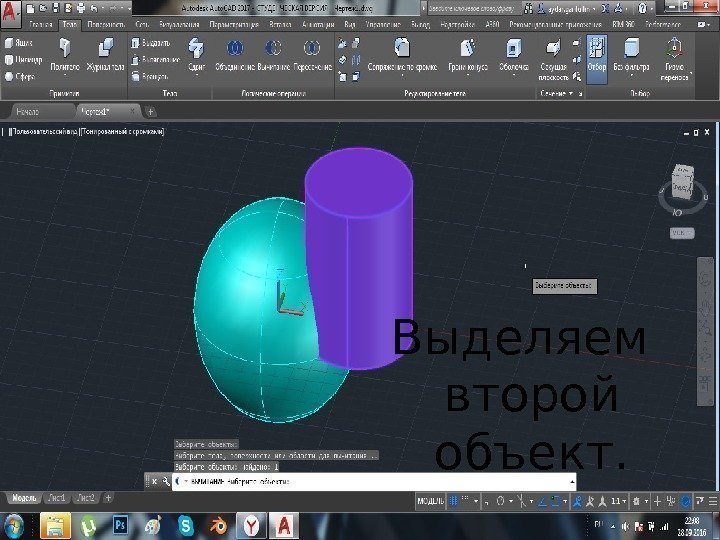Open the Аннотации ribbon tab

click(x=318, y=24)
